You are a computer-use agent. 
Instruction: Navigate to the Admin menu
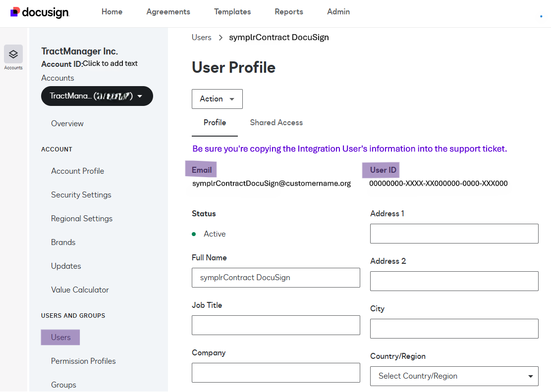tap(338, 11)
